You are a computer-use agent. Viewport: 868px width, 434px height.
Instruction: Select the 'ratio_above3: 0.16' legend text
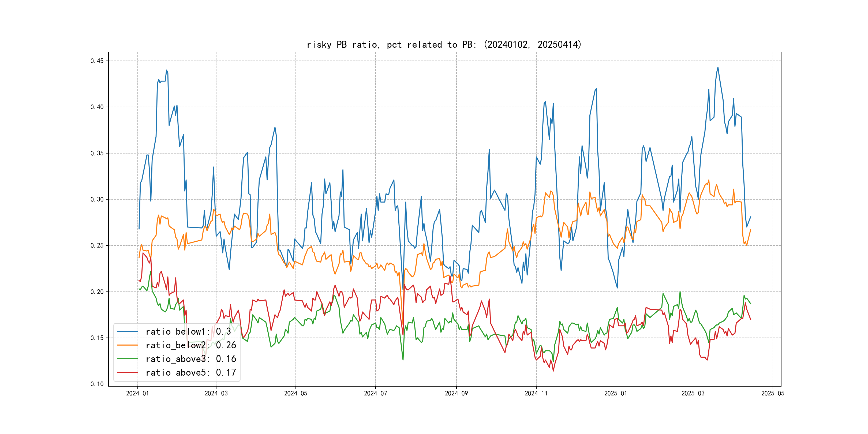click(191, 359)
